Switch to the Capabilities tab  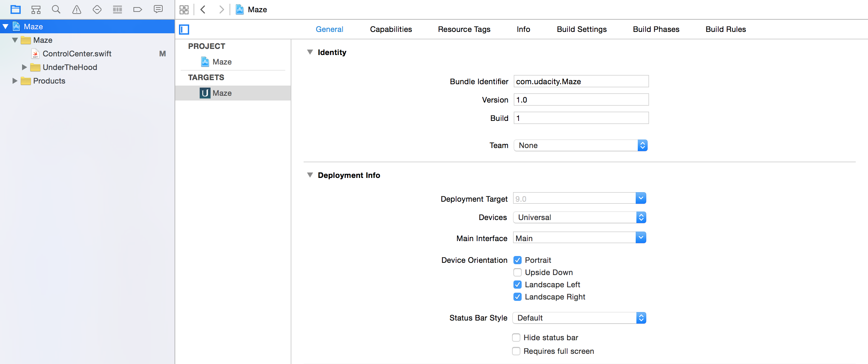tap(391, 29)
